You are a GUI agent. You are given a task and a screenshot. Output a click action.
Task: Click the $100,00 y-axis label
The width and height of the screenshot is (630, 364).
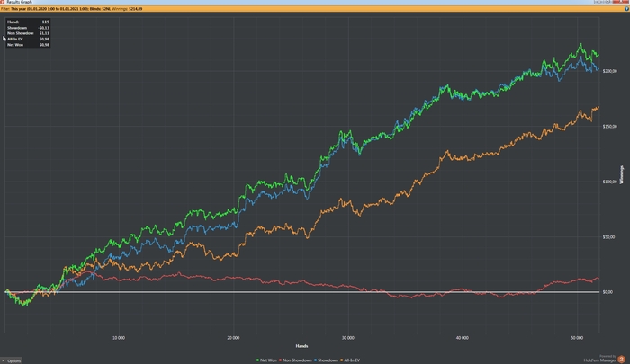(609, 182)
